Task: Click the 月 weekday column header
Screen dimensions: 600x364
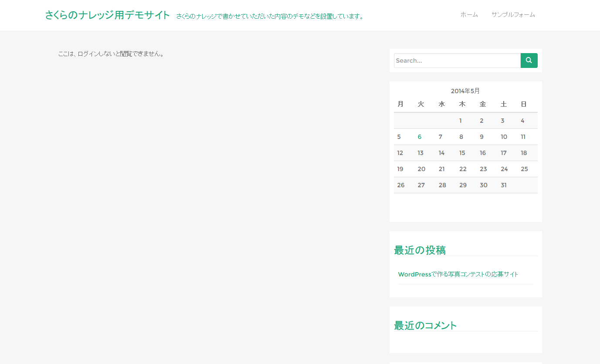Action: (x=400, y=104)
